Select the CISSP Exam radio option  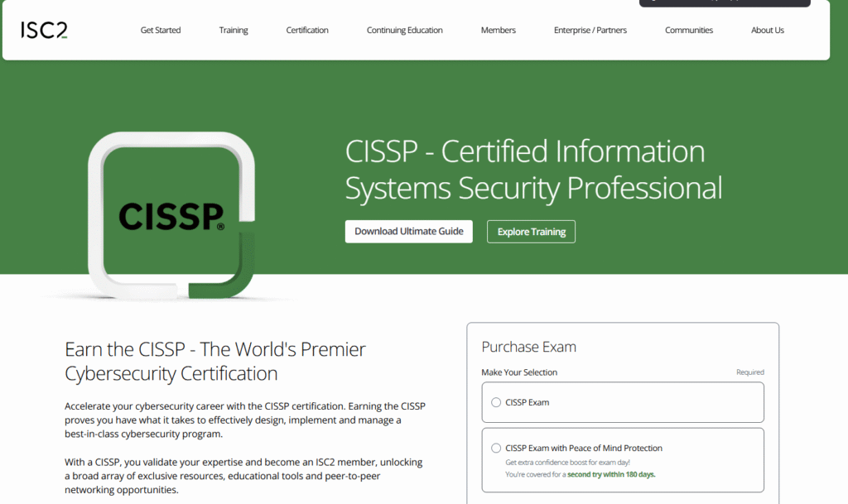[496, 402]
